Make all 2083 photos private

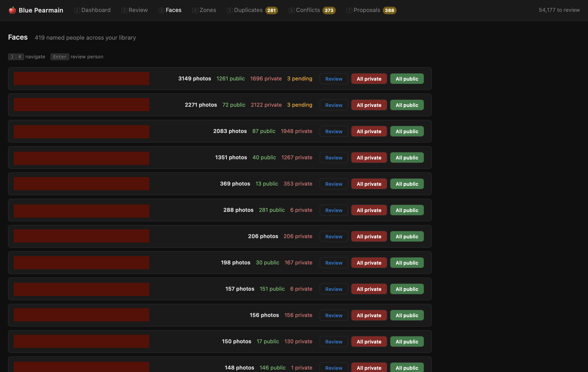(369, 131)
